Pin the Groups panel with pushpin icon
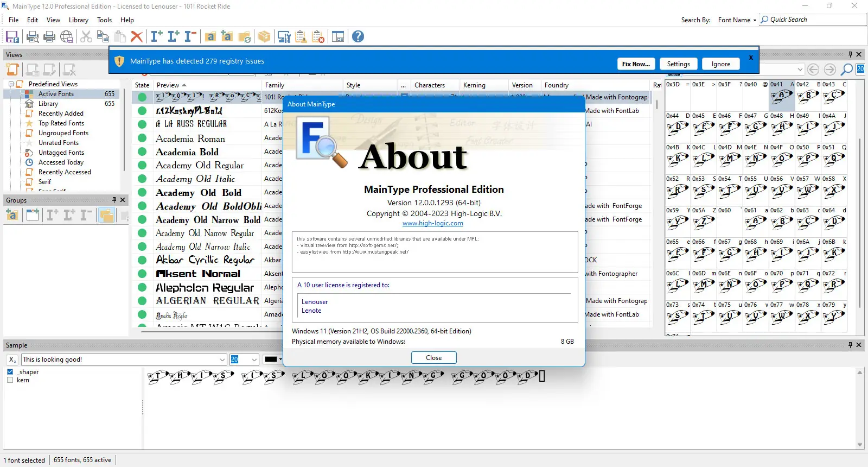 tap(114, 200)
